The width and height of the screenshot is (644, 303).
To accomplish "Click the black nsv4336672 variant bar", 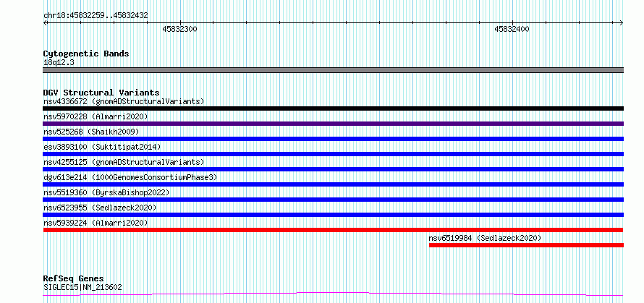I will pos(333,108).
